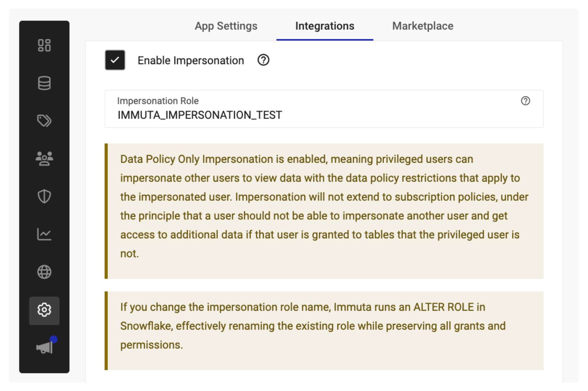Open the dashboard grid icon in sidebar
Viewport: 588px width, 391px height.
tap(44, 45)
